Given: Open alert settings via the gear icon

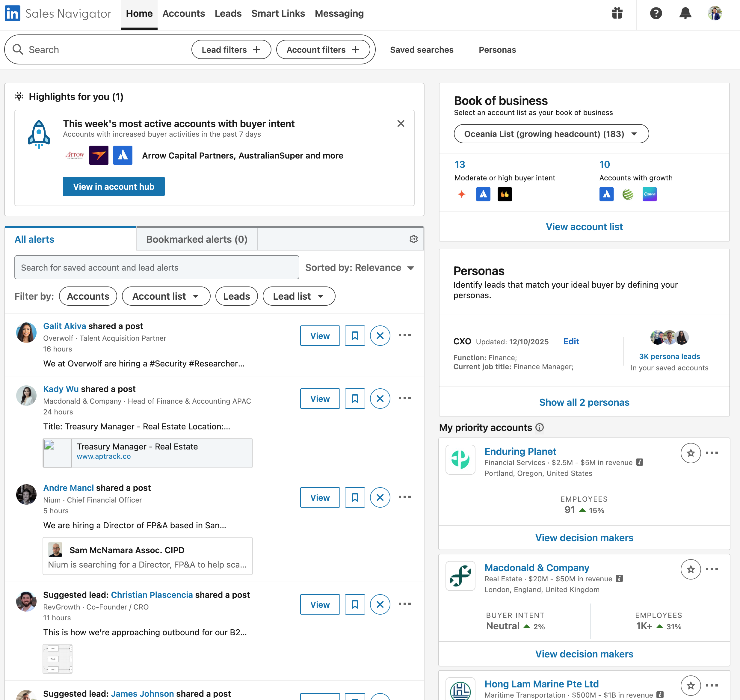Looking at the screenshot, I should [x=414, y=239].
